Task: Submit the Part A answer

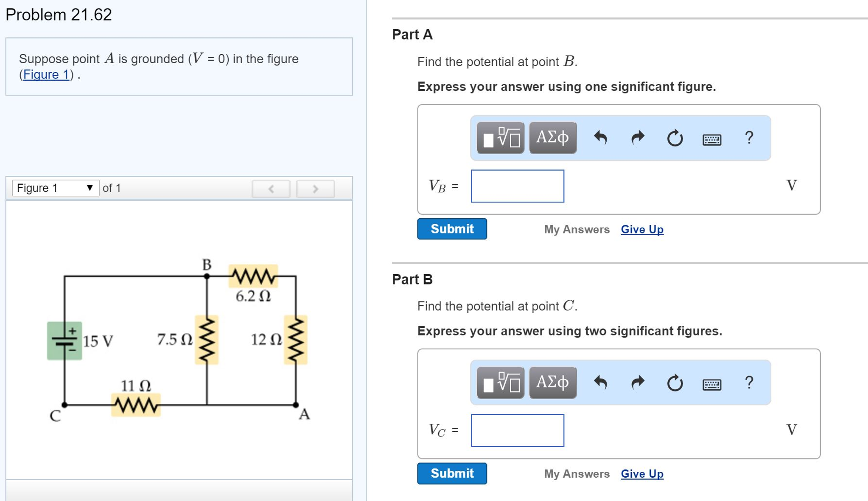Action: pyautogui.click(x=452, y=229)
